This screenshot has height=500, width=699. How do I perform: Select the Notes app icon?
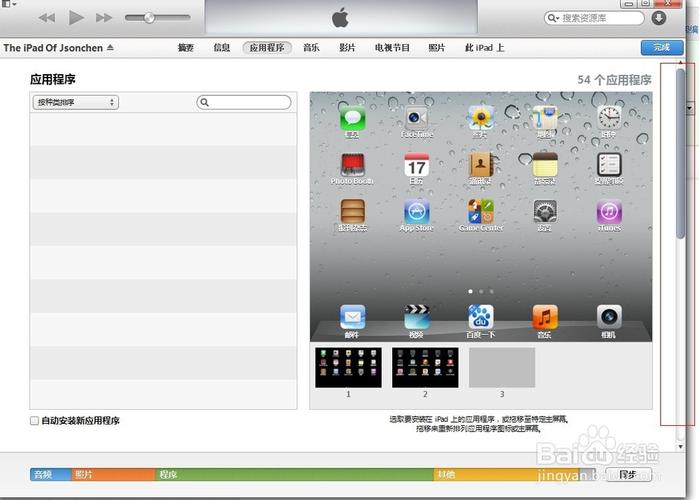click(x=545, y=165)
